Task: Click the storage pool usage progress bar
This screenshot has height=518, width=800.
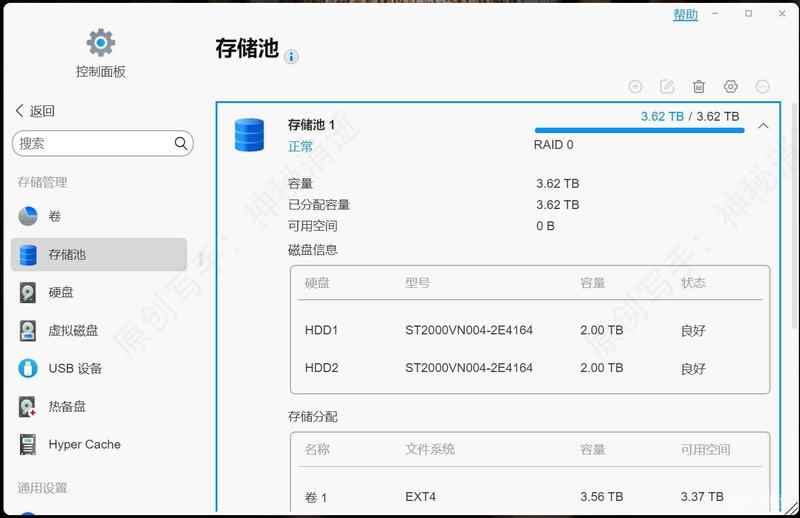Action: 639,131
